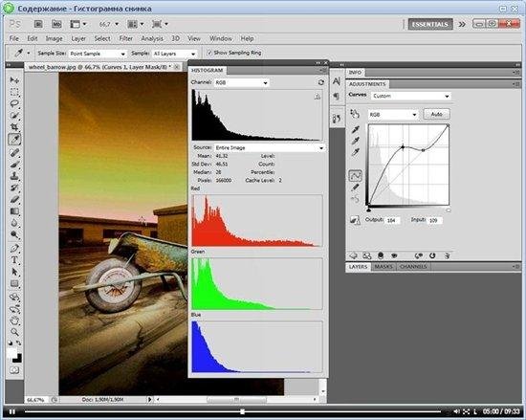Click the Auto button in Curves
The image size is (526, 420).
coord(436,114)
